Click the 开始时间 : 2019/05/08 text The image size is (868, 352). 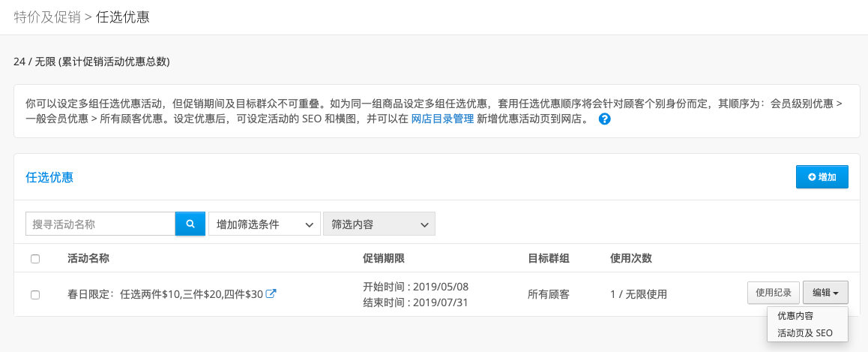tap(416, 287)
